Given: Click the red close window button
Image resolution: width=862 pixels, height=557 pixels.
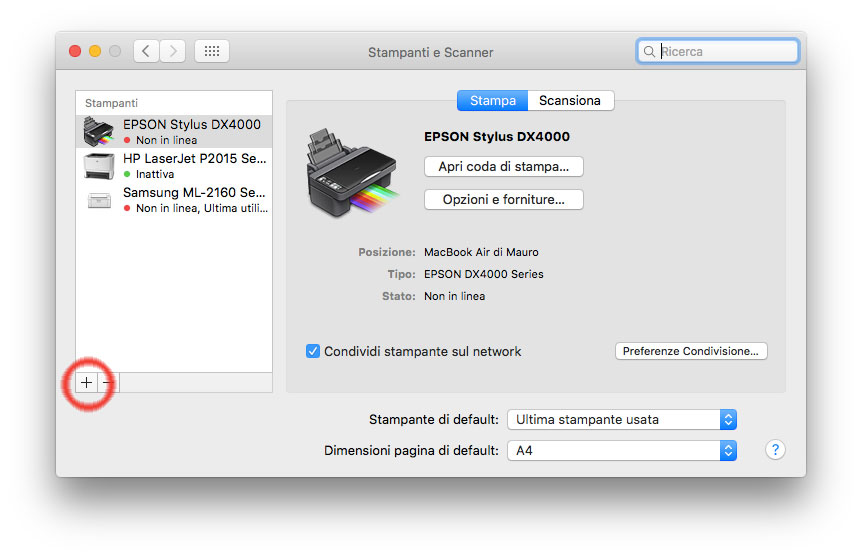Looking at the screenshot, I should [x=75, y=51].
